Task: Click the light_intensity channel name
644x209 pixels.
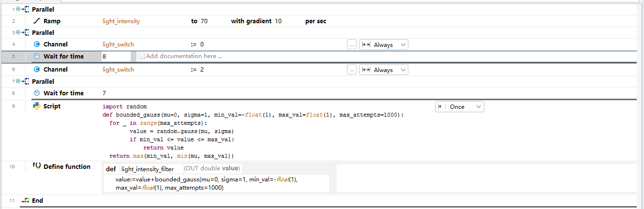Action: (121, 21)
